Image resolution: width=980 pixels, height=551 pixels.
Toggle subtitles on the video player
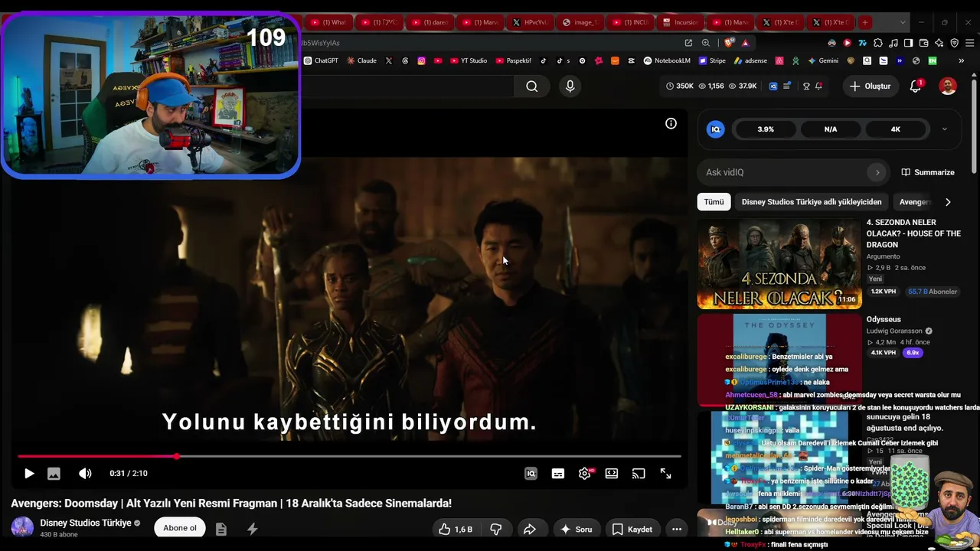(558, 474)
